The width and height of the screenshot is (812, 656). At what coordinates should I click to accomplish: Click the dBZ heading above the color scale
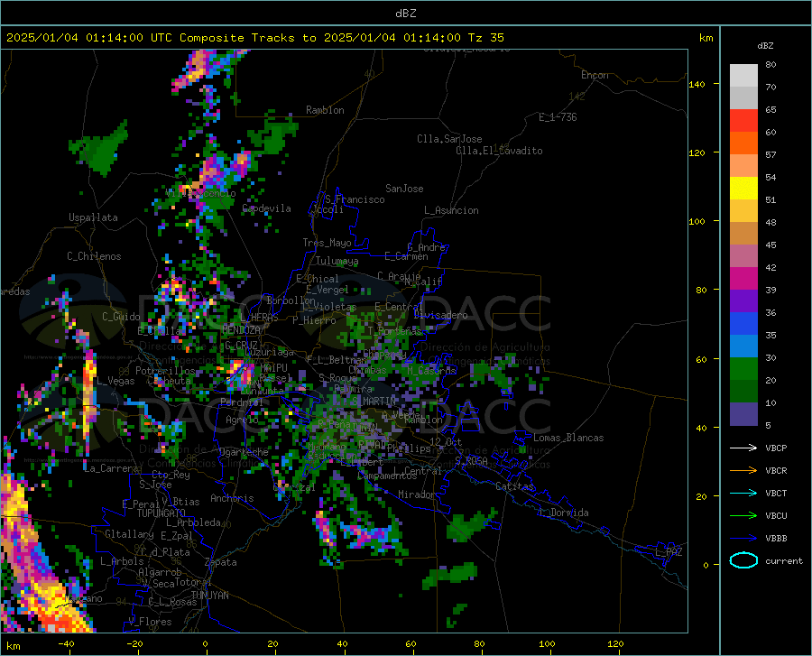coord(765,45)
